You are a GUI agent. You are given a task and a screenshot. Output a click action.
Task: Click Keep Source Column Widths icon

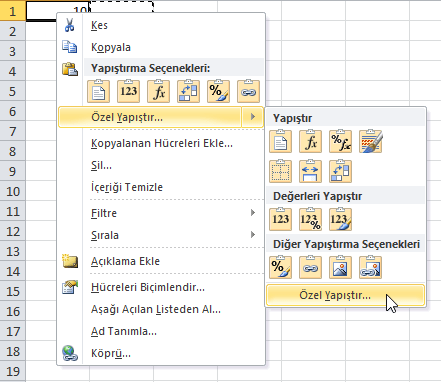pos(310,171)
